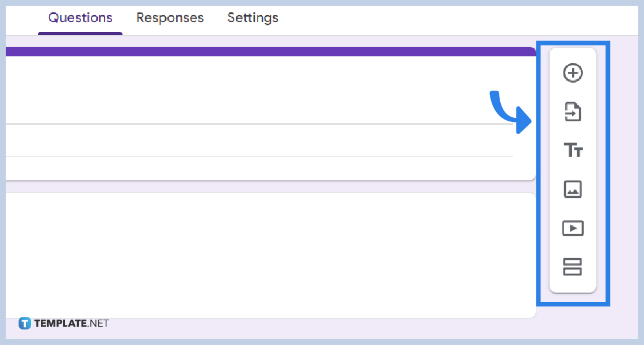Screen dimensions: 644x345
Task: Insert an image using the image icon
Action: pyautogui.click(x=573, y=189)
